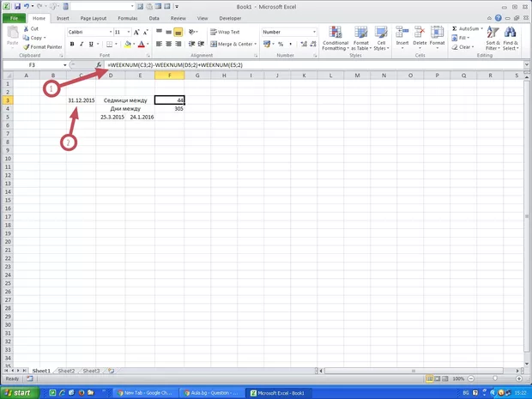The image size is (532, 399).
Task: Click Increase Indent icon
Action: tap(201, 44)
